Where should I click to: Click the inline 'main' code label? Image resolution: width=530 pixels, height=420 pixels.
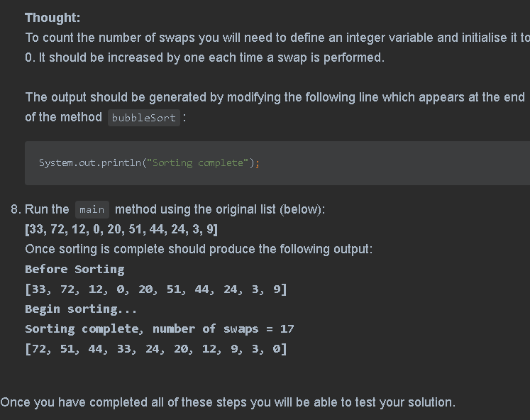coord(92,210)
